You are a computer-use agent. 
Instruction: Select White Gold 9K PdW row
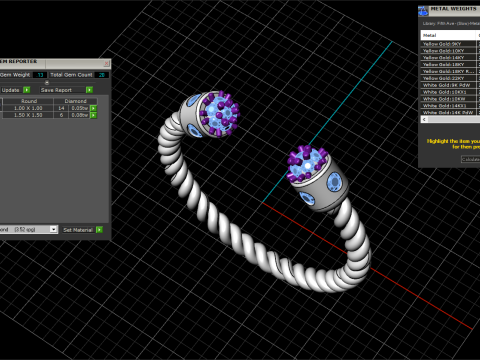click(449, 85)
